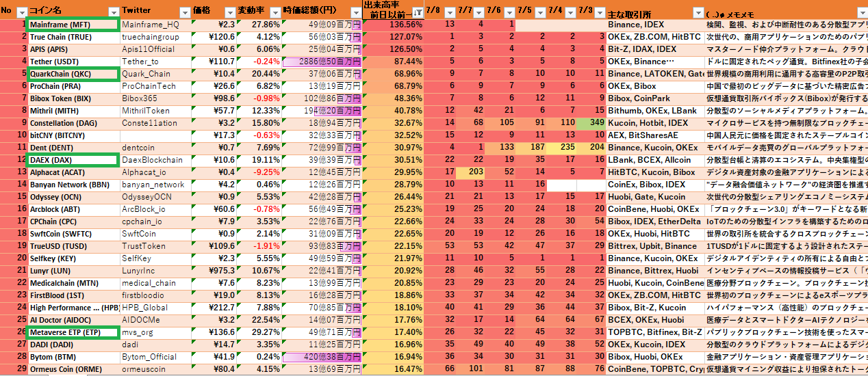The height and width of the screenshot is (376, 868).
Task: Click the Metaverse ETP (ETP) cell
Action: pos(73,332)
